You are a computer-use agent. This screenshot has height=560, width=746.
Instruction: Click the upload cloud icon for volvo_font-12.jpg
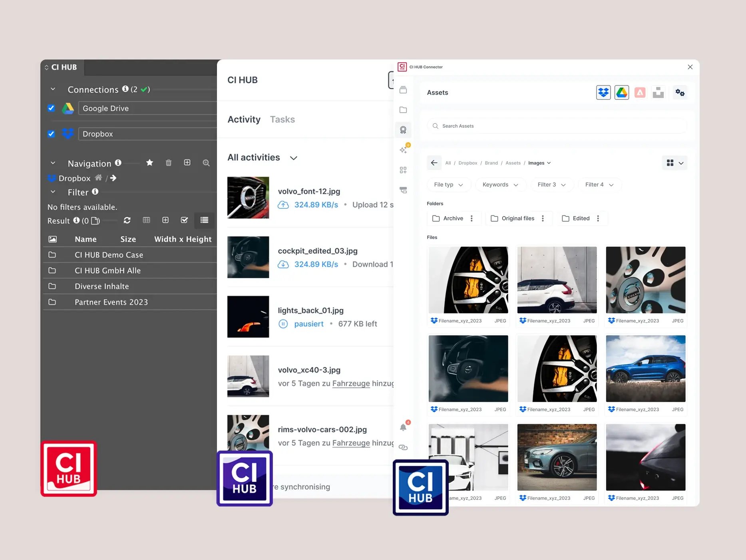tap(283, 205)
